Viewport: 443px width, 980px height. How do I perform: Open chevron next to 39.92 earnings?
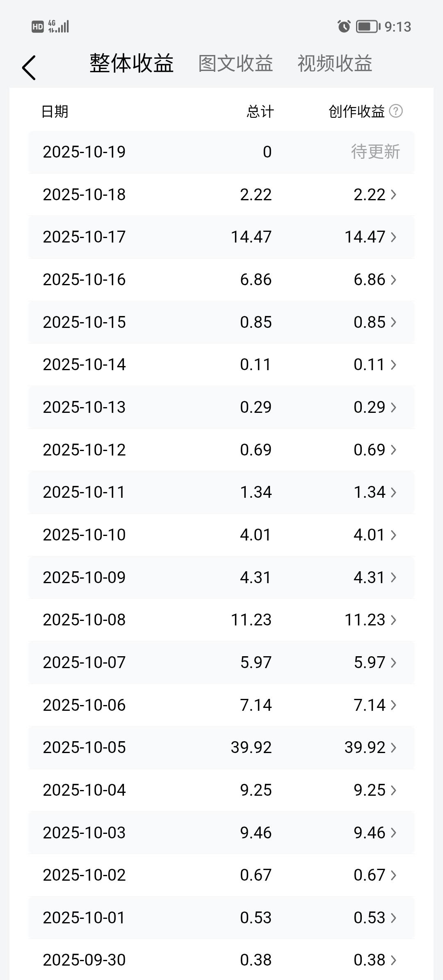[393, 747]
